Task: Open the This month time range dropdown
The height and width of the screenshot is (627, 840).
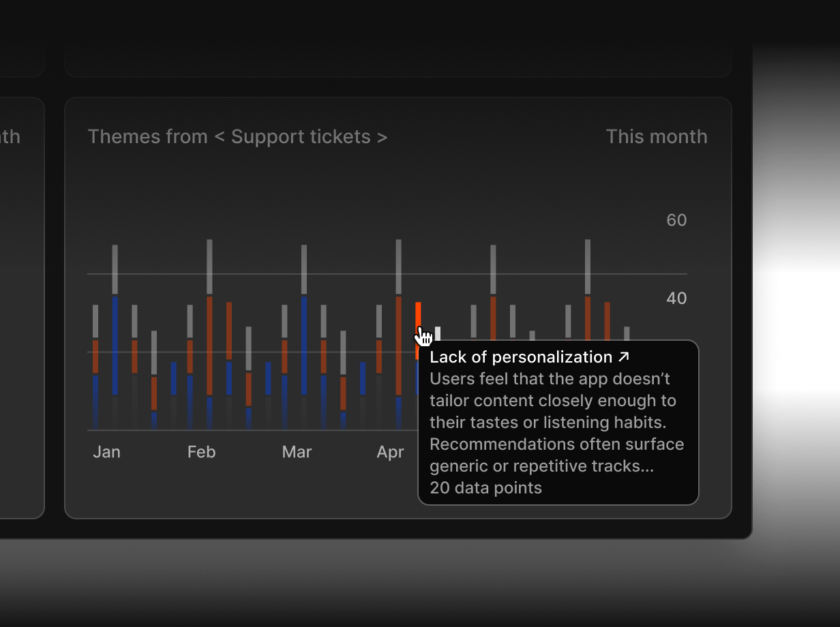Action: pyautogui.click(x=656, y=137)
